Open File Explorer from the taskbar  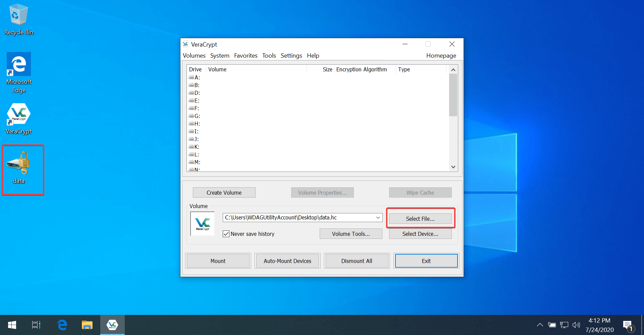tap(87, 325)
